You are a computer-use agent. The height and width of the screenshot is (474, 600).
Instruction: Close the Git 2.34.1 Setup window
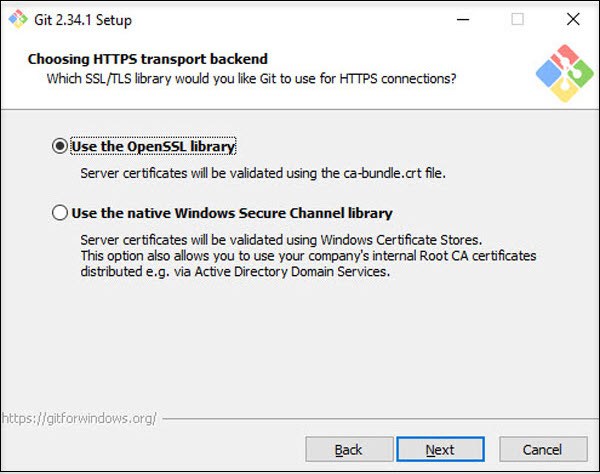[572, 19]
